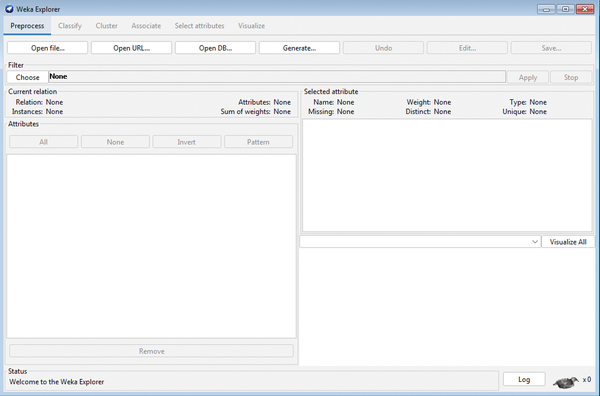
Task: Click the Welcome to the Weka Explorer status text
Action: click(57, 382)
